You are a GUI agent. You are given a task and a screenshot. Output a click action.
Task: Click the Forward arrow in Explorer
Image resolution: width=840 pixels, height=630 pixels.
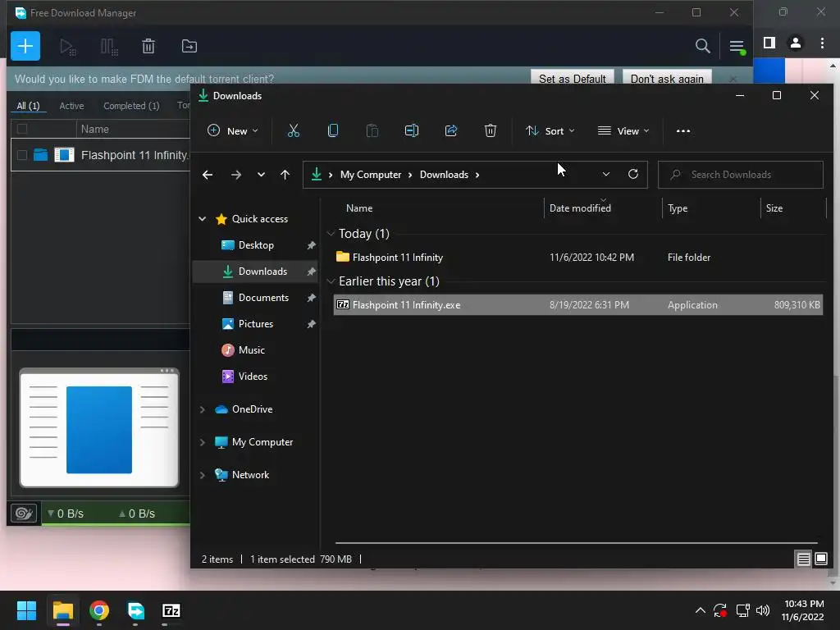pyautogui.click(x=235, y=175)
